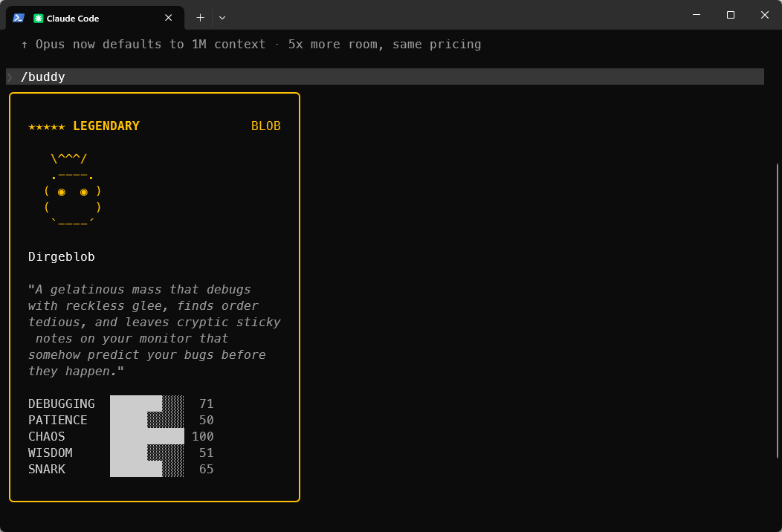Close the Claude Code tab
The image size is (782, 532).
(169, 18)
